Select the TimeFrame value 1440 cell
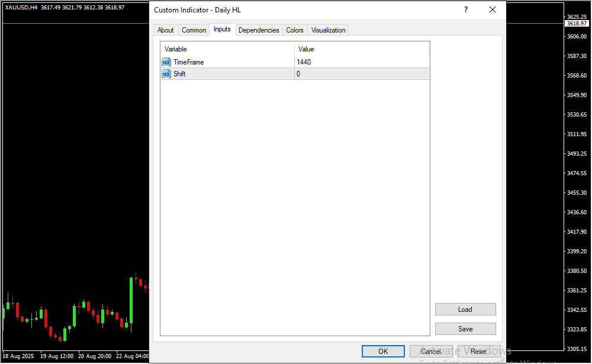Image resolution: width=592 pixels, height=364 pixels. point(361,62)
